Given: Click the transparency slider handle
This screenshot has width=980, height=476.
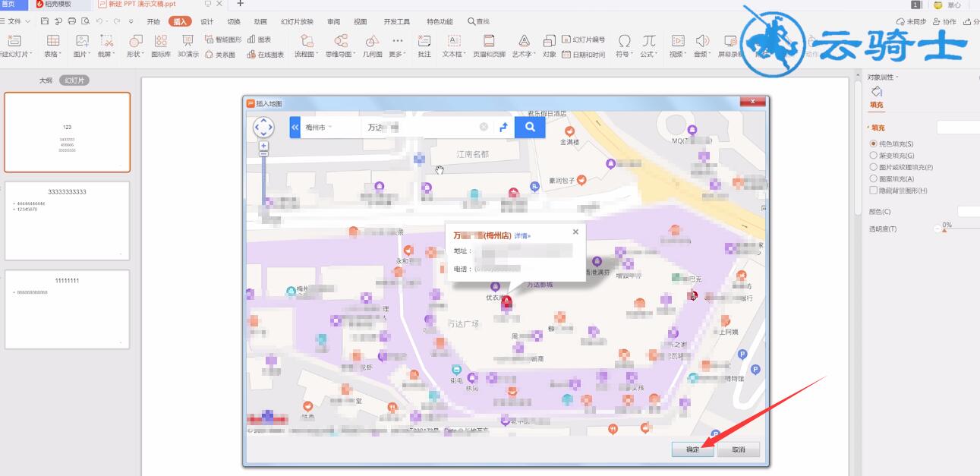Looking at the screenshot, I should tap(944, 229).
